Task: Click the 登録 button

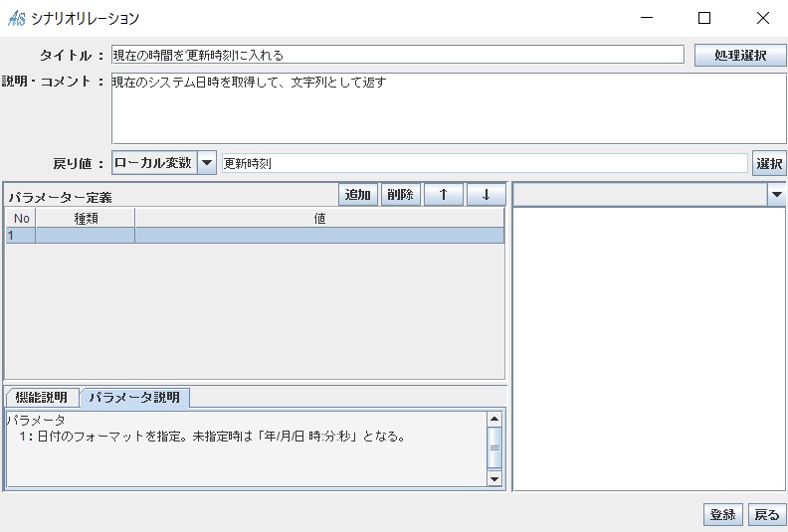Action: tap(723, 514)
